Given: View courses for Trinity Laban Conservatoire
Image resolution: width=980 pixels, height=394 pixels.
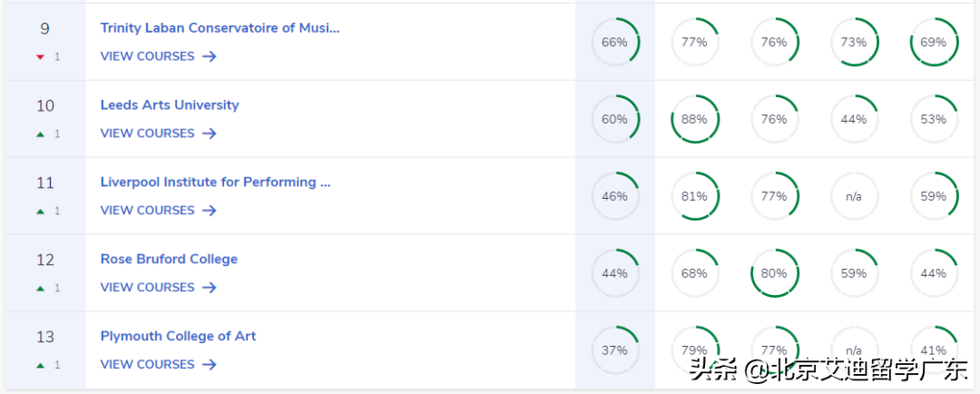Looking at the screenshot, I should click(x=158, y=56).
